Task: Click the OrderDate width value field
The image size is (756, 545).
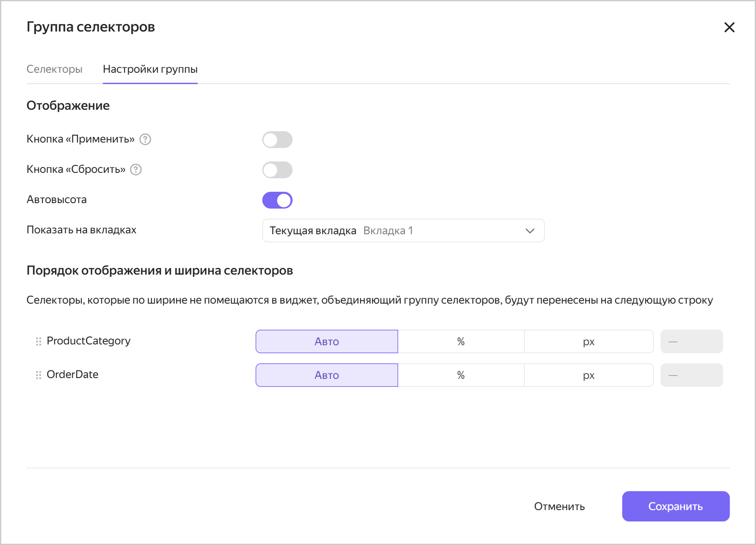Action: click(691, 375)
